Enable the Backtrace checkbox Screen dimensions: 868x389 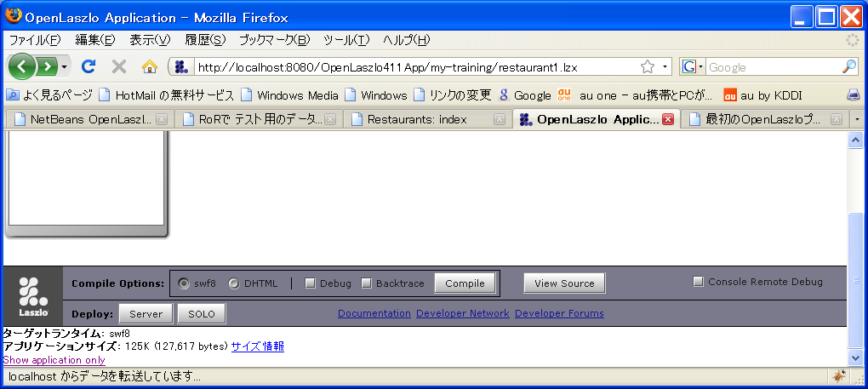click(367, 283)
